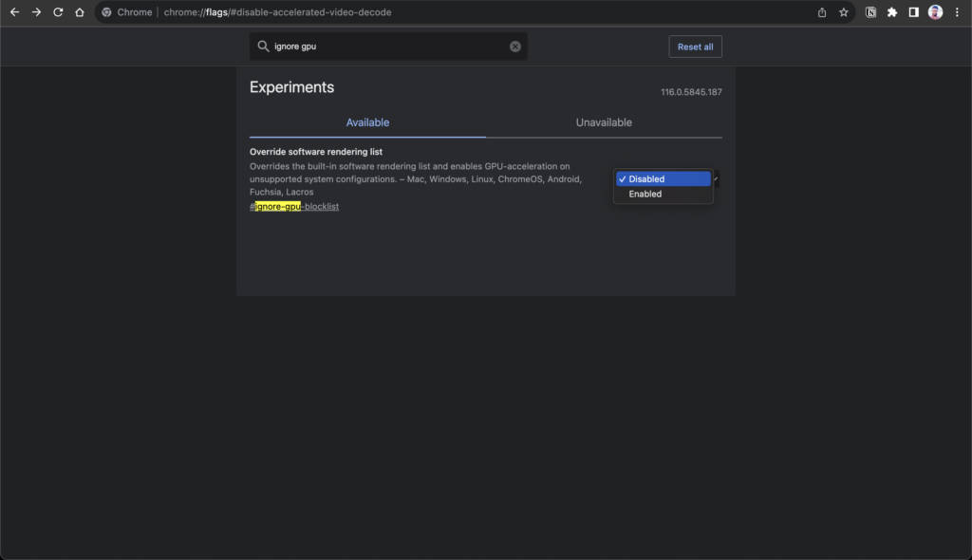Viewport: 972px width, 560px height.
Task: Open the Chrome side panel
Action: [913, 12]
